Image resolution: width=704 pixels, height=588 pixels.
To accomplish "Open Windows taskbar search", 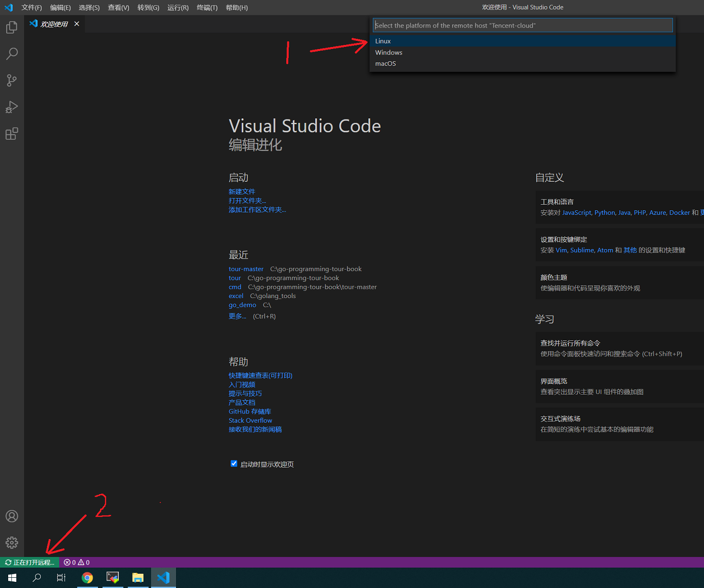I will [37, 578].
